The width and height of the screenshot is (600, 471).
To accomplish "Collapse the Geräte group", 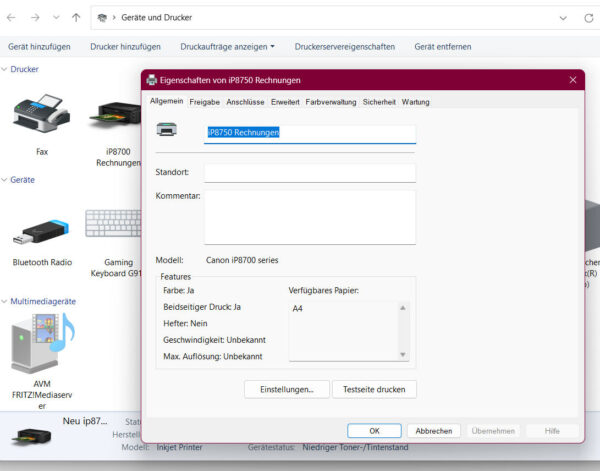I will (4, 180).
